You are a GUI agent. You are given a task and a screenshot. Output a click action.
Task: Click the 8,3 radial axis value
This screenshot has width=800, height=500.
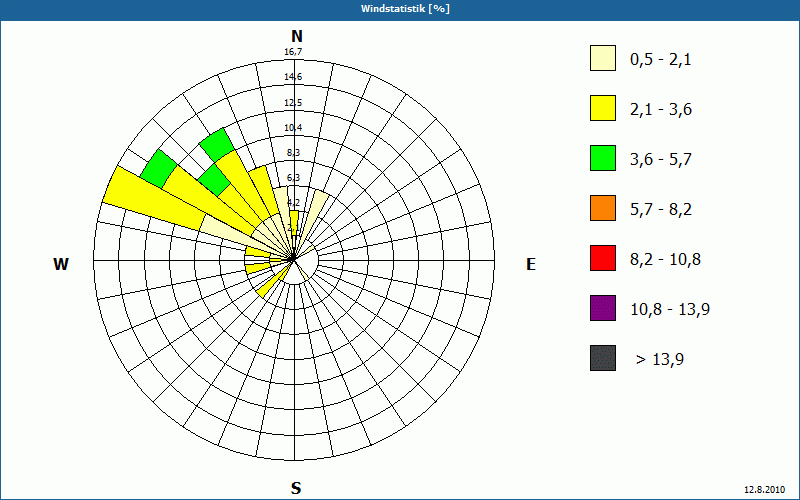click(x=293, y=153)
